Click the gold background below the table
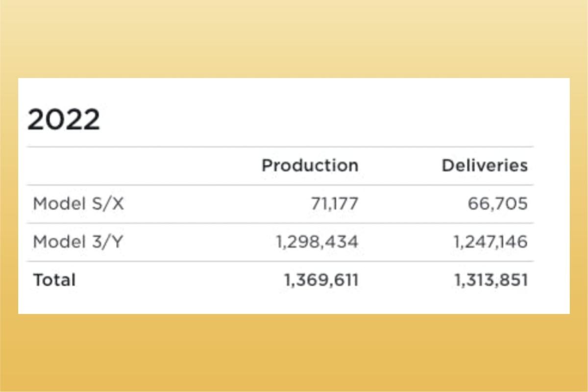The image size is (588, 392). (x=294, y=353)
